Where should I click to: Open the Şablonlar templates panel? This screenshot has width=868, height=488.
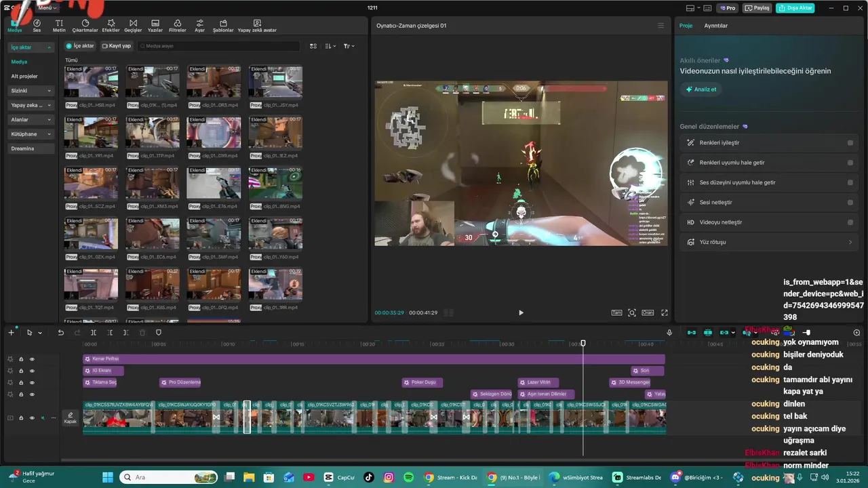tap(223, 26)
